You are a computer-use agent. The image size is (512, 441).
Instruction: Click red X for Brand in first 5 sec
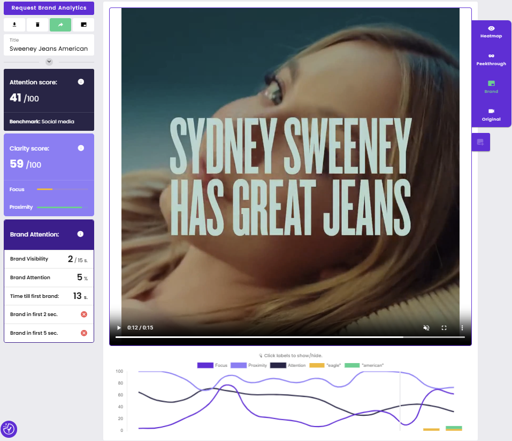click(x=84, y=333)
